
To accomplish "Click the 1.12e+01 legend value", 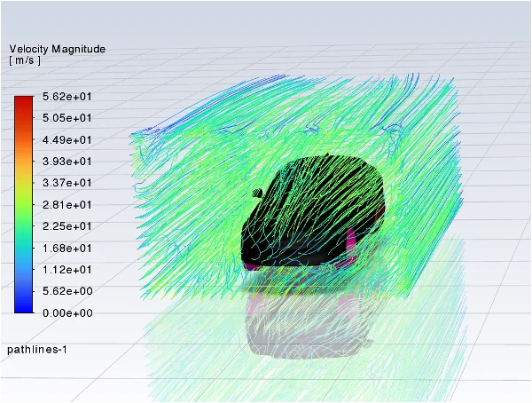I will pos(67,270).
